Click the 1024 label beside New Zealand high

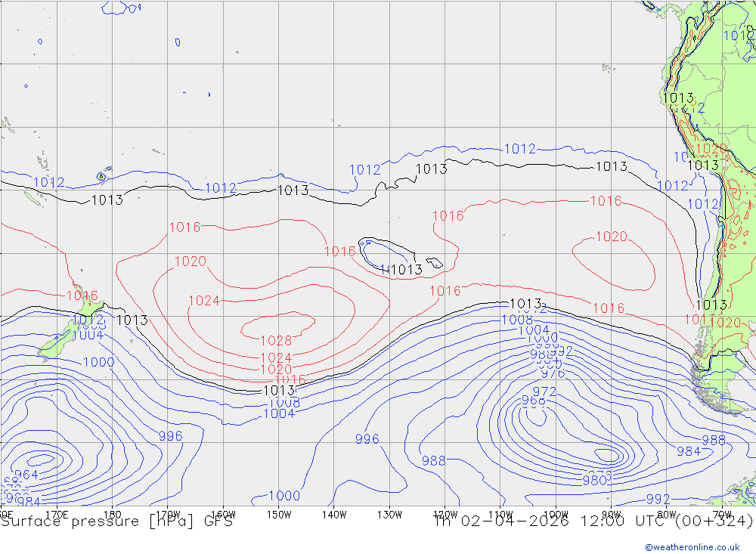click(204, 301)
